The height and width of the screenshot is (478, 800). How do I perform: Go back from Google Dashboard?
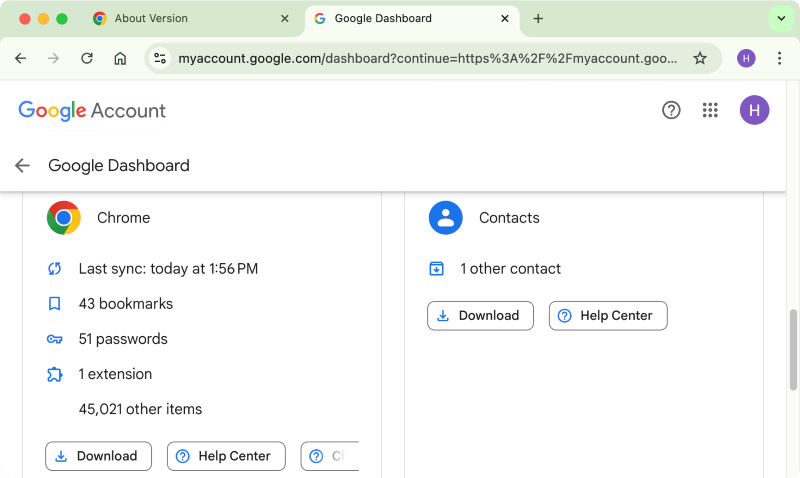22,165
